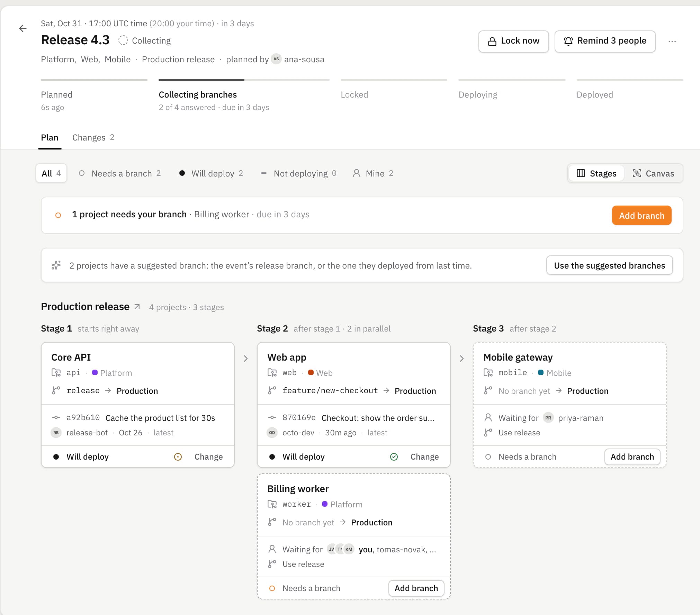Open the three-dot more options menu

tap(672, 41)
